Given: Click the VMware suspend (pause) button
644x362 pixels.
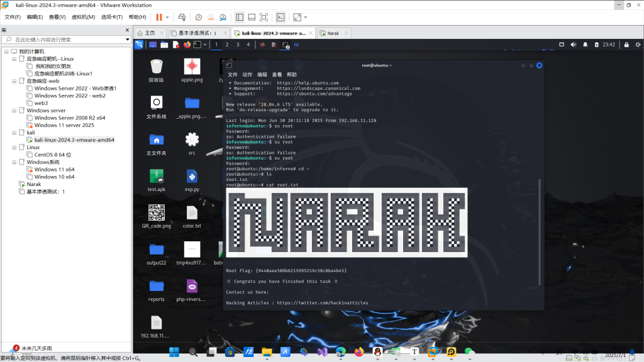Looking at the screenshot, I should (158, 17).
